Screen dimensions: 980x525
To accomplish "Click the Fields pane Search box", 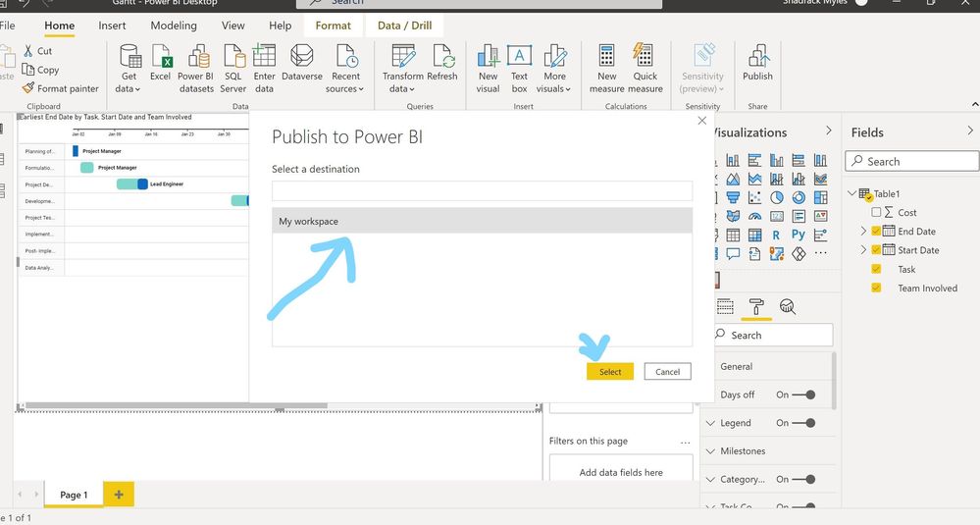I will point(912,161).
